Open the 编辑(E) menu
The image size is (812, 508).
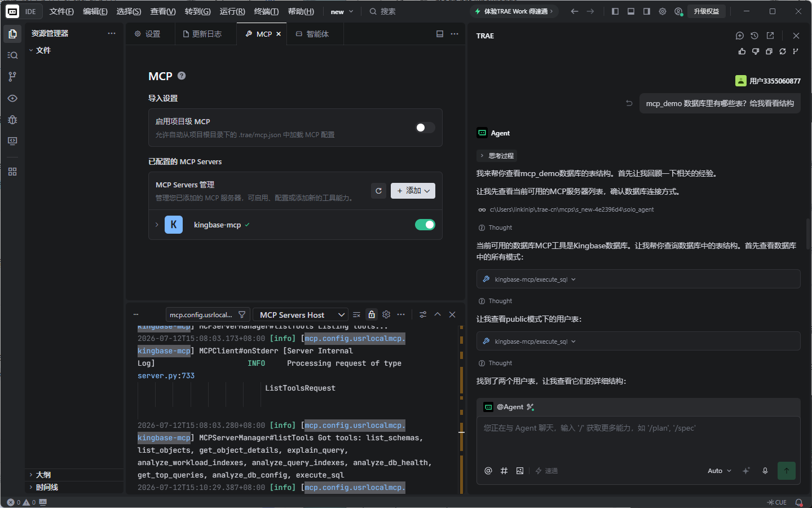pyautogui.click(x=95, y=11)
